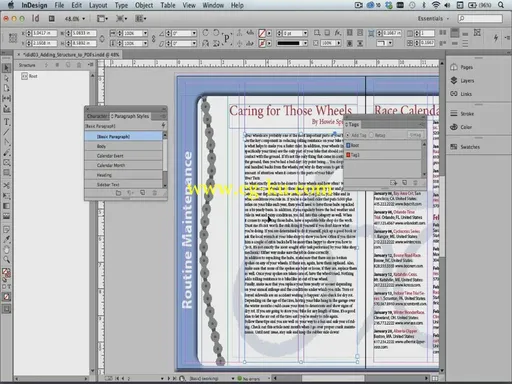Click the reference point locator grid
This screenshot has width=512, height=384.
(x=13, y=38)
